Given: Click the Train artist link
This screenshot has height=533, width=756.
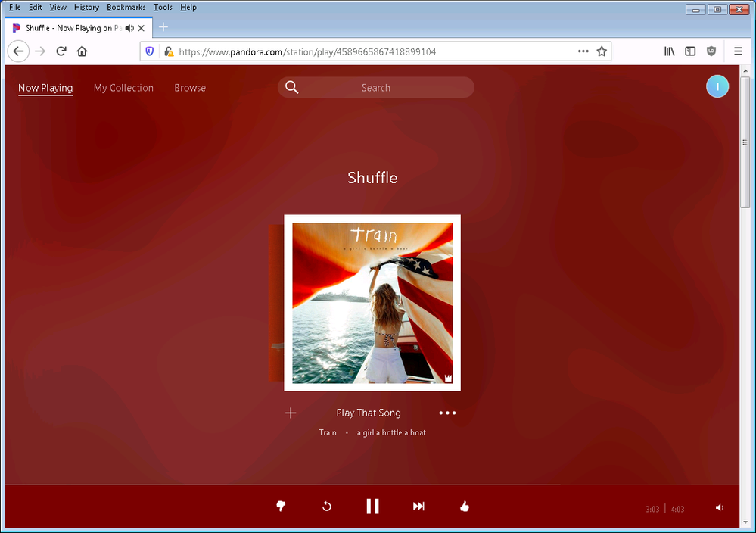Looking at the screenshot, I should click(328, 432).
